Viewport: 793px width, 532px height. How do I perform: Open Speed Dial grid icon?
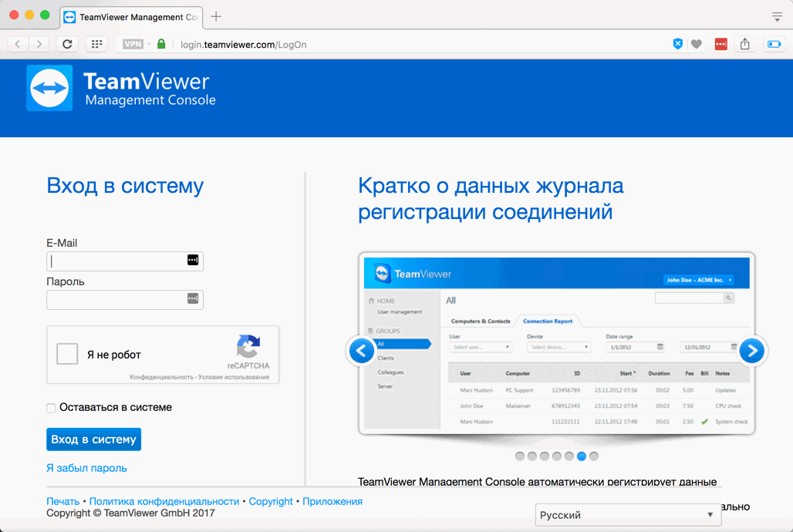point(96,44)
